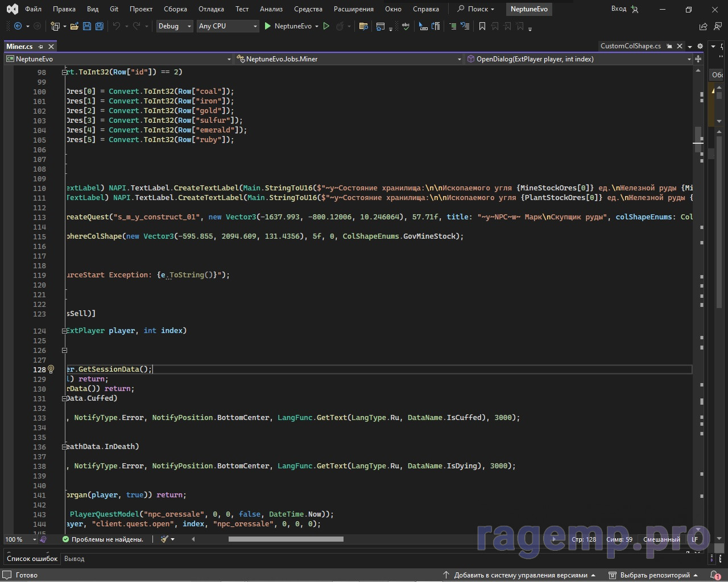
Task: Open the Any CPU platform dropdown
Action: (227, 26)
